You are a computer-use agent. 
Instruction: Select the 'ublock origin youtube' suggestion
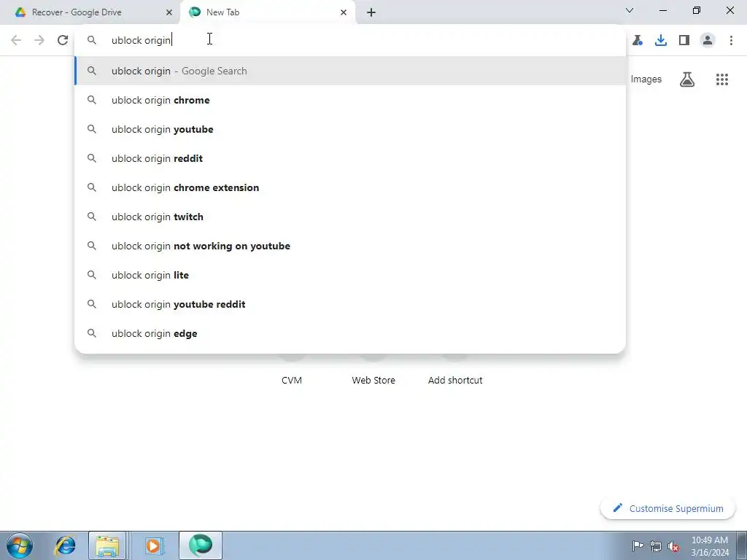click(350, 129)
